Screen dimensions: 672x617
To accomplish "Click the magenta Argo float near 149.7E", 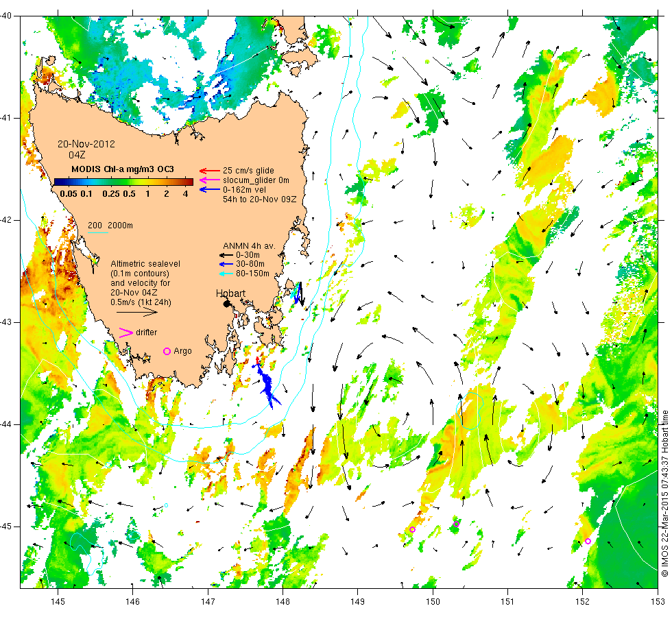I will point(412,529).
